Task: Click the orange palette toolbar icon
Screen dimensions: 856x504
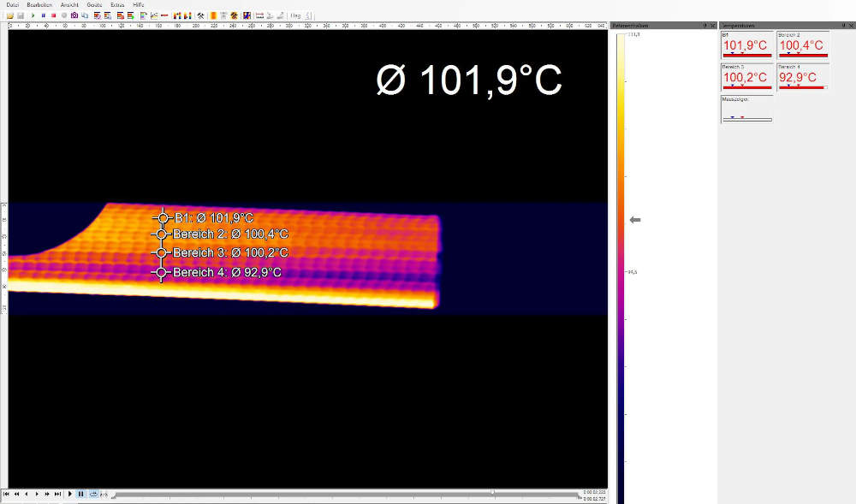Action: click(212, 15)
